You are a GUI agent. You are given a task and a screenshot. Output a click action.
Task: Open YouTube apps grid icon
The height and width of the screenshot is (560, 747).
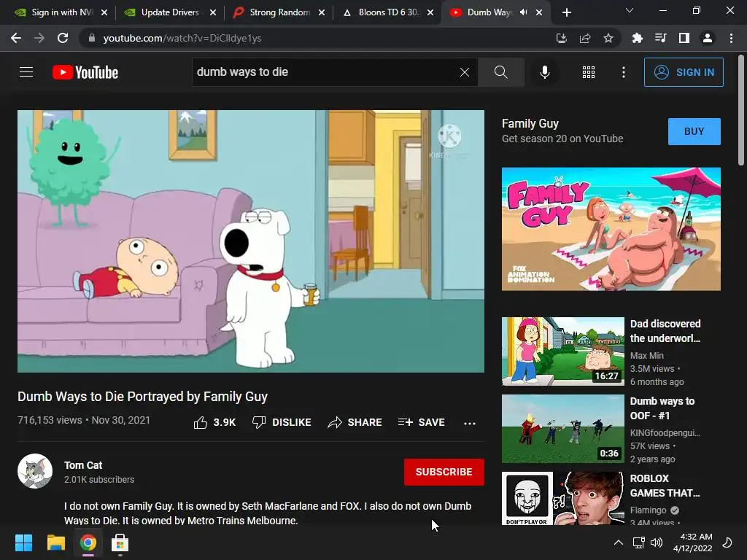[589, 72]
